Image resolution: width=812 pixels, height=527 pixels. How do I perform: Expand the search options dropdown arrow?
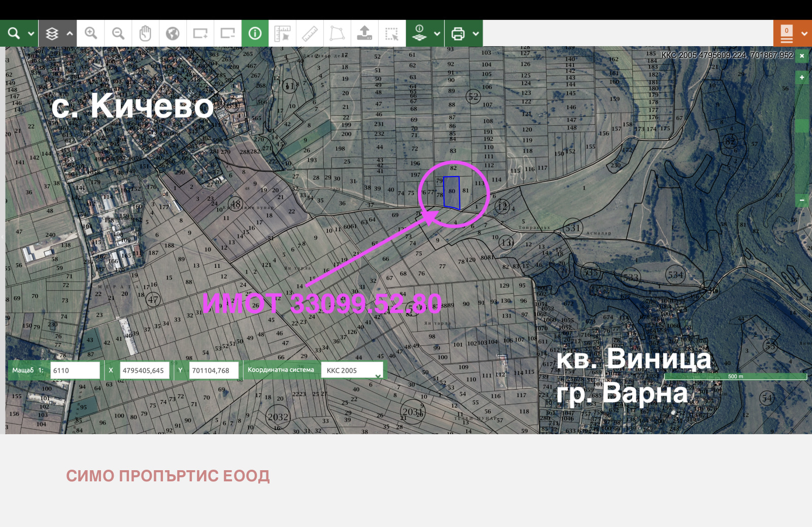pyautogui.click(x=31, y=33)
